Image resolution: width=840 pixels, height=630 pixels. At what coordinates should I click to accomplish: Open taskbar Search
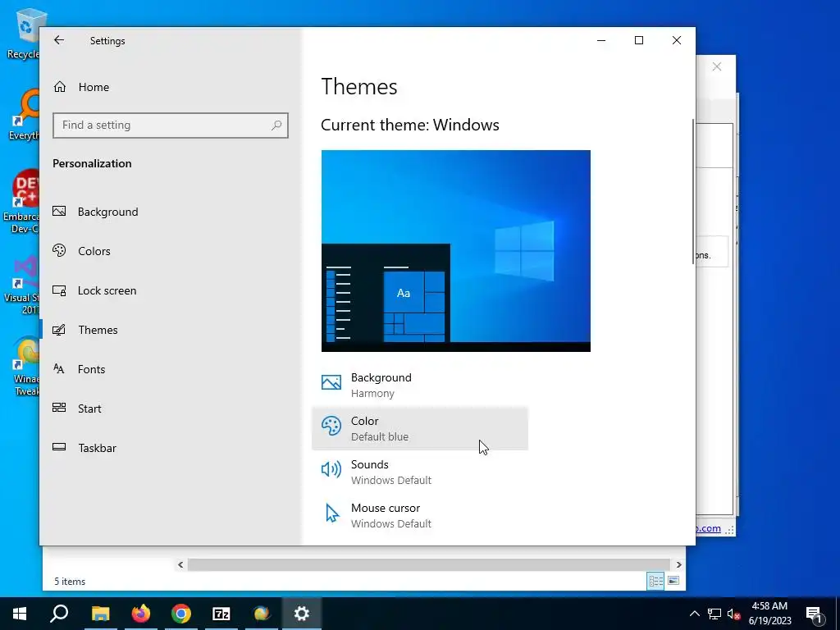[59, 614]
